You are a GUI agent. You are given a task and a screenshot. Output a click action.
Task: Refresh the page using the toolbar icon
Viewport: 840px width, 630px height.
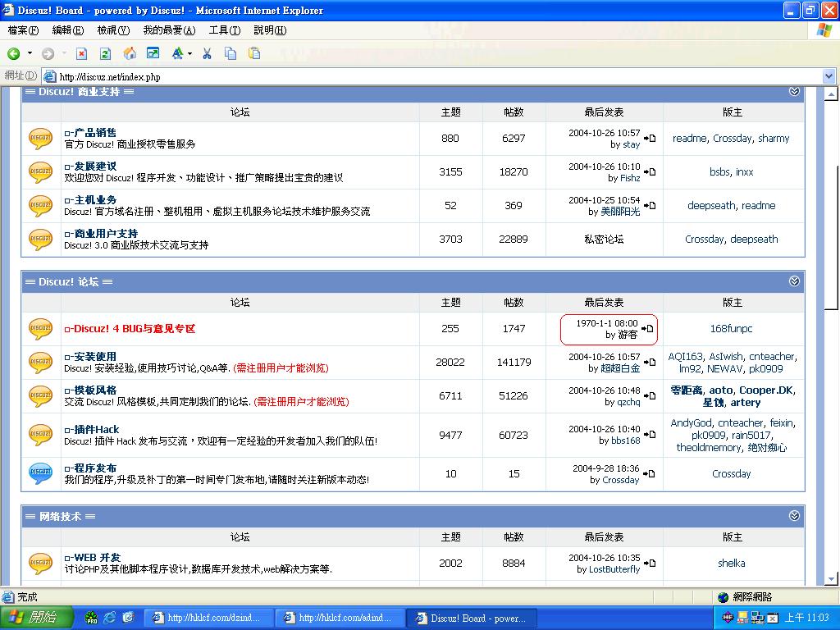105,53
